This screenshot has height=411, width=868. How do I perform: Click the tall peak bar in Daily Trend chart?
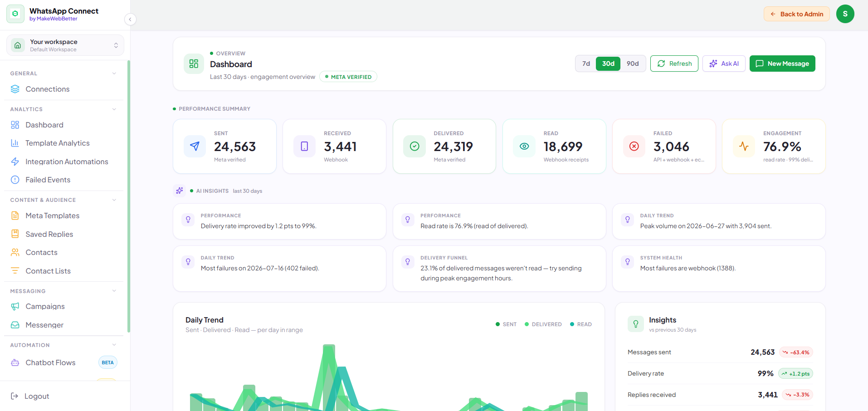coord(329,377)
